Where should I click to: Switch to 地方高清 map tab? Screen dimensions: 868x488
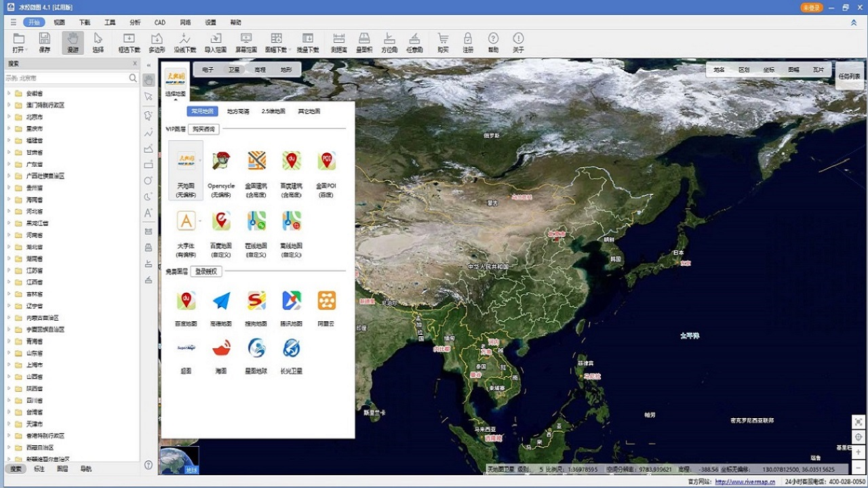pos(238,111)
